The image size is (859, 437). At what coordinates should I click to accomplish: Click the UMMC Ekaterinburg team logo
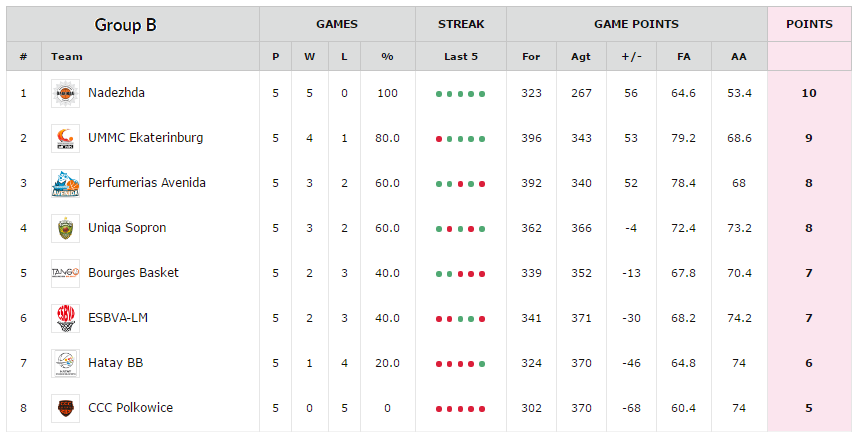(65, 138)
